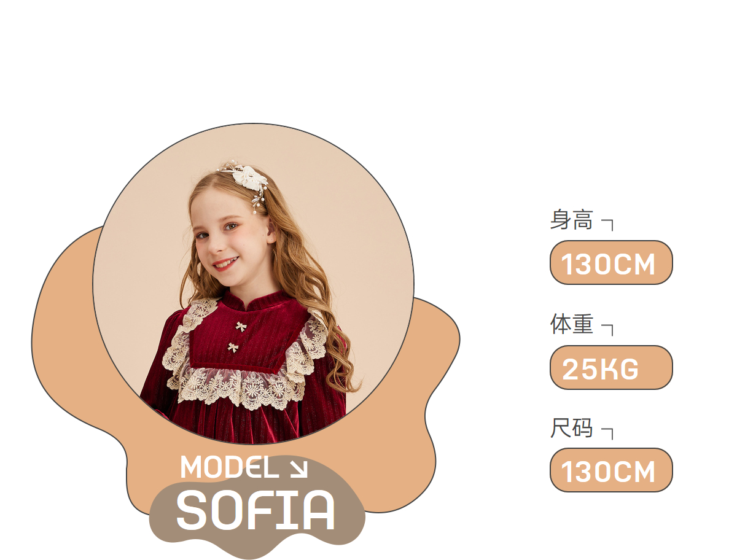Click the MODEL text label
This screenshot has width=737, height=560.
230,468
